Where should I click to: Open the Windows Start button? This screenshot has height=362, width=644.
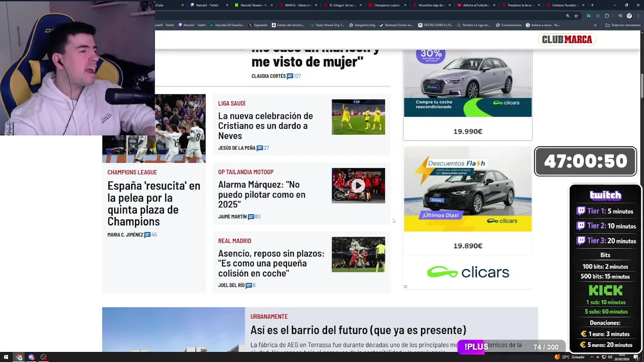tap(7, 357)
